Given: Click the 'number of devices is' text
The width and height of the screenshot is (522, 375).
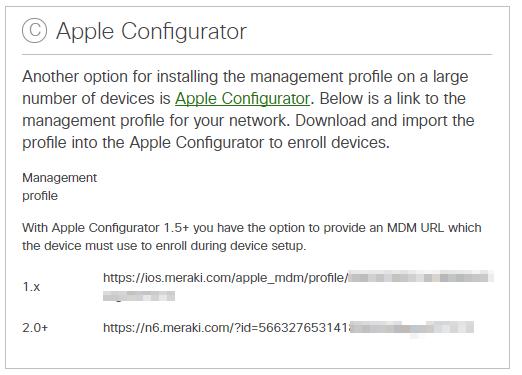Looking at the screenshot, I should point(96,99).
